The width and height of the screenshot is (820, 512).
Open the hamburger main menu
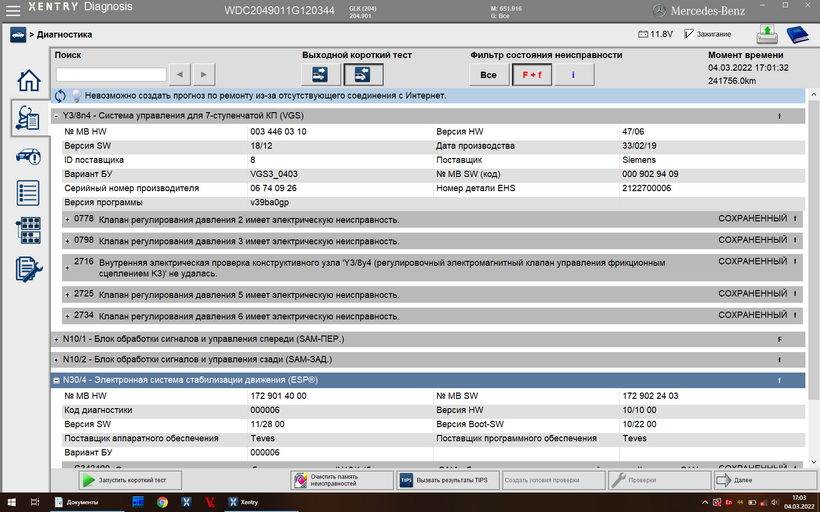[x=13, y=10]
